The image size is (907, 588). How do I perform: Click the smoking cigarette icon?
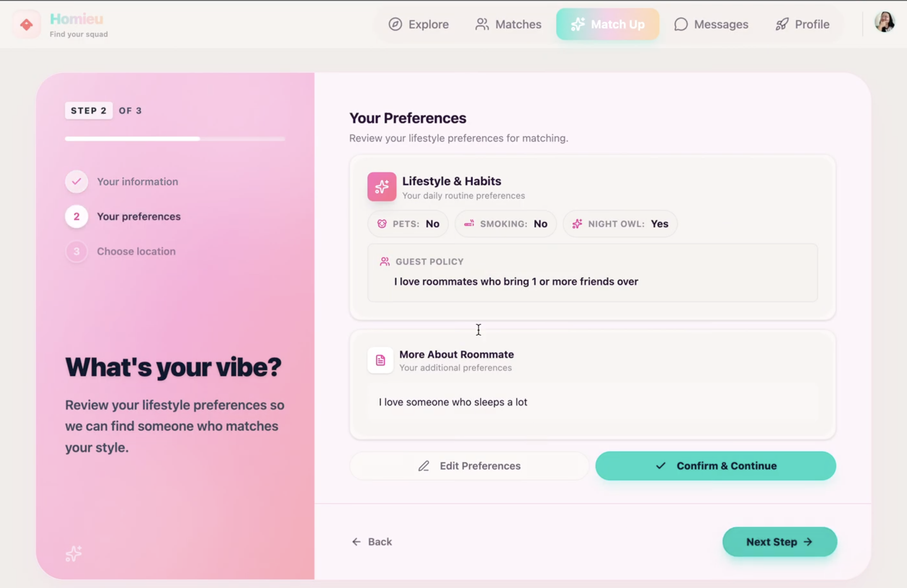[x=469, y=224]
